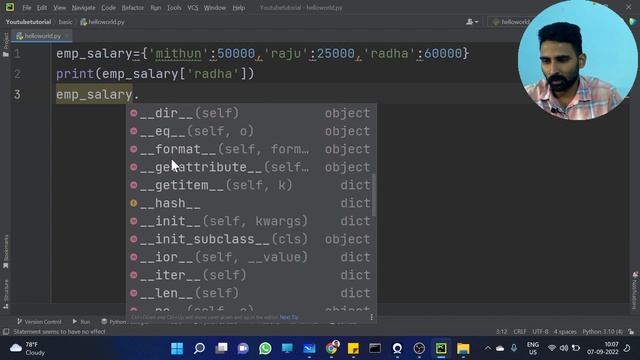Open the Navigate menu

pos(83,8)
